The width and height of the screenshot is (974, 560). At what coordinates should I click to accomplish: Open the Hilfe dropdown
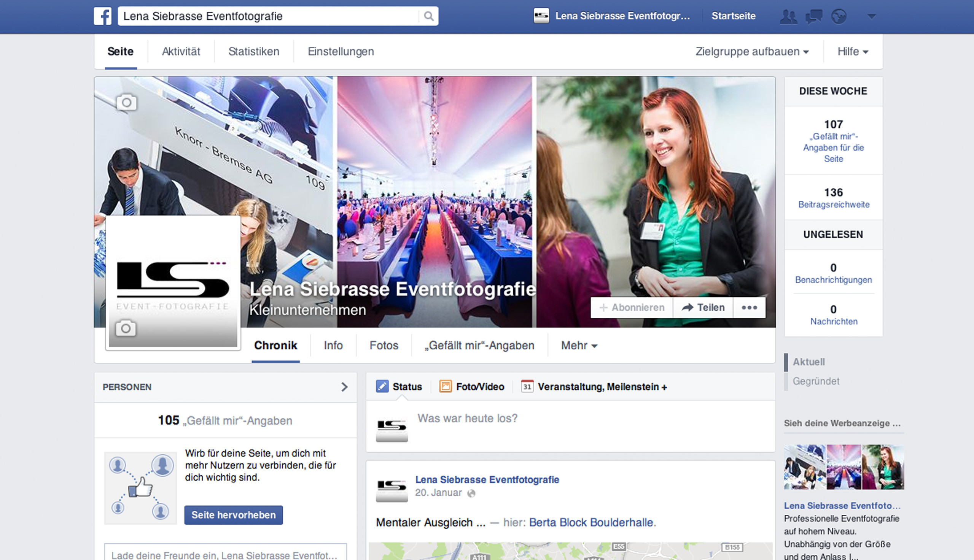click(x=853, y=52)
